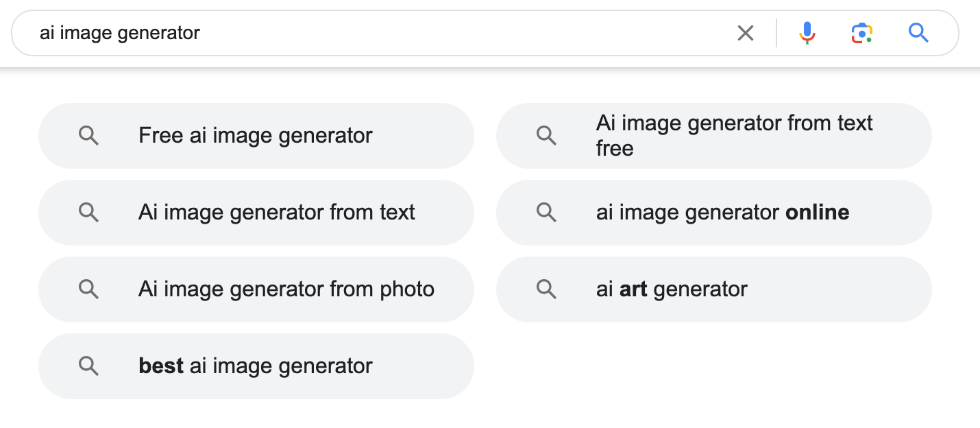Click search icon beside 'ai art generator'

(547, 289)
